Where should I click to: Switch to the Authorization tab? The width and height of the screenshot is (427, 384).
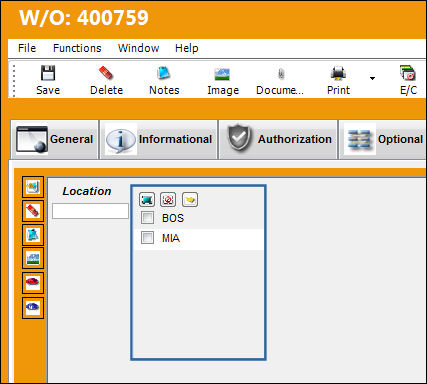click(x=278, y=139)
